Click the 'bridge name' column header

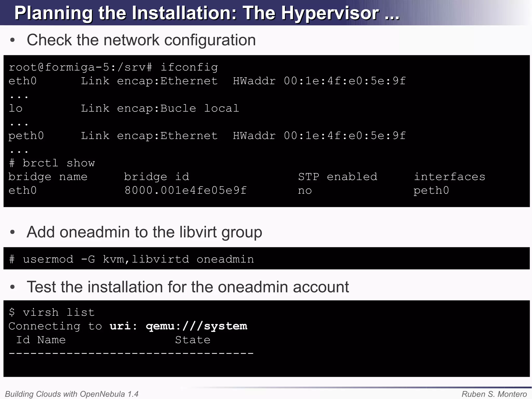(48, 177)
